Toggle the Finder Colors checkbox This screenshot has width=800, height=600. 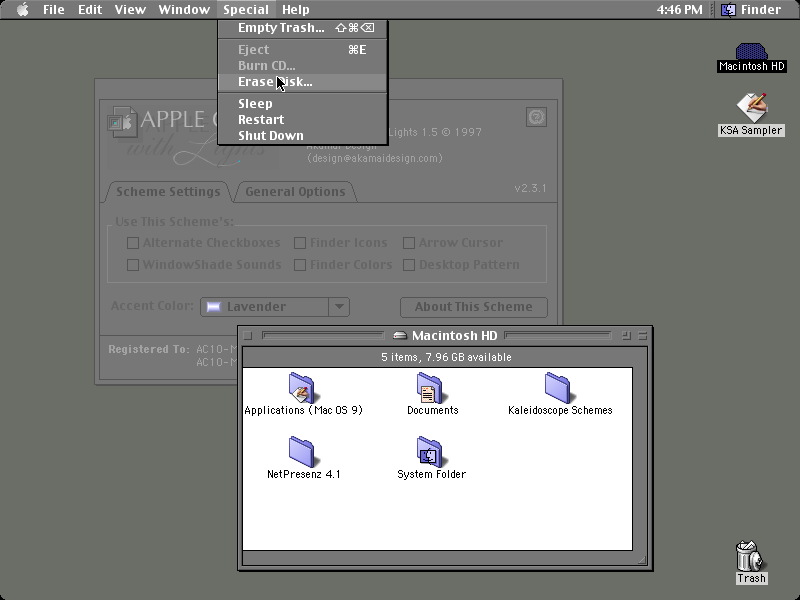[300, 265]
